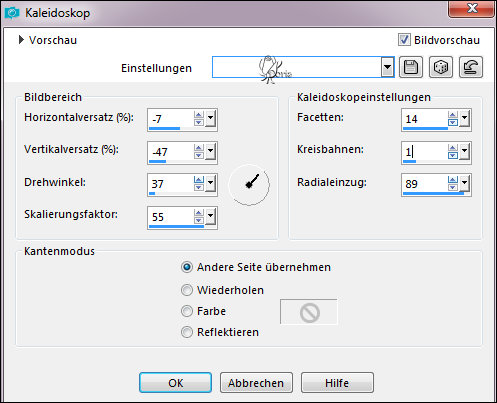Toggle the Bildvorschau checkbox
This screenshot has width=497, height=403.
point(404,40)
